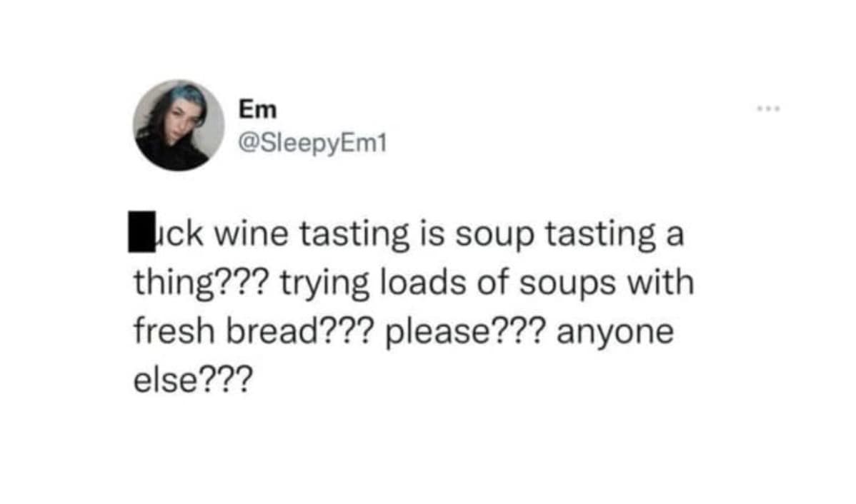Click "fresh" in the tweet body
Screen dimensions: 856x504
(174, 331)
